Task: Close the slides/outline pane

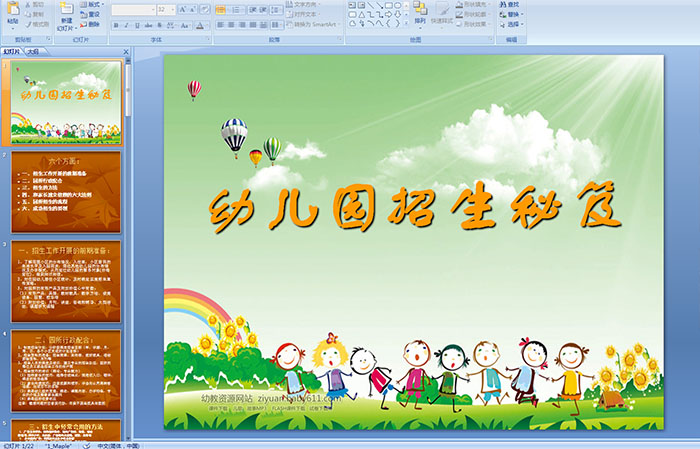Action: [126, 52]
